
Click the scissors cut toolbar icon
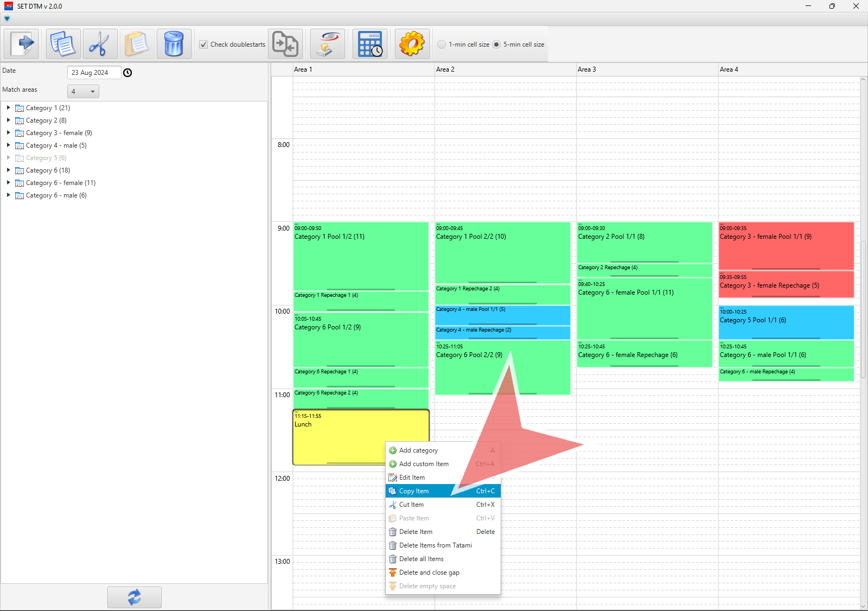click(x=100, y=44)
